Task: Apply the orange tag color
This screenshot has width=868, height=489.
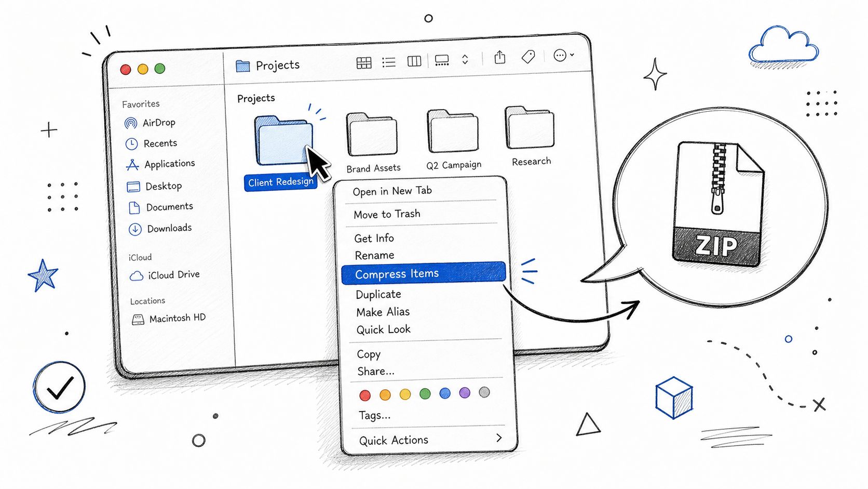Action: coord(385,395)
